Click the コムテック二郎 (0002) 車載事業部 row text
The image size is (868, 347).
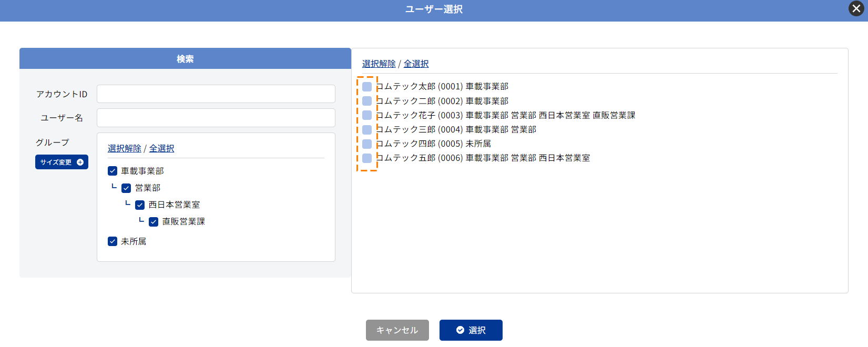point(442,101)
